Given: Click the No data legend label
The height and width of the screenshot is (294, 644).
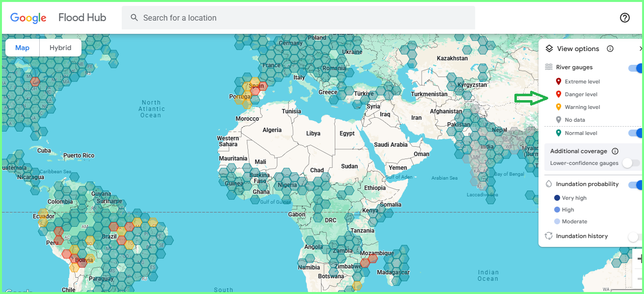Looking at the screenshot, I should pos(575,120).
